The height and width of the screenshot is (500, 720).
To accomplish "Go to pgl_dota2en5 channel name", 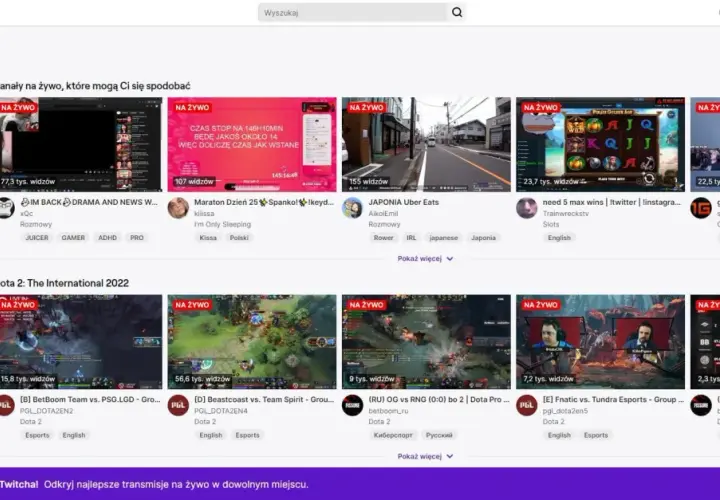I will pos(565,411).
